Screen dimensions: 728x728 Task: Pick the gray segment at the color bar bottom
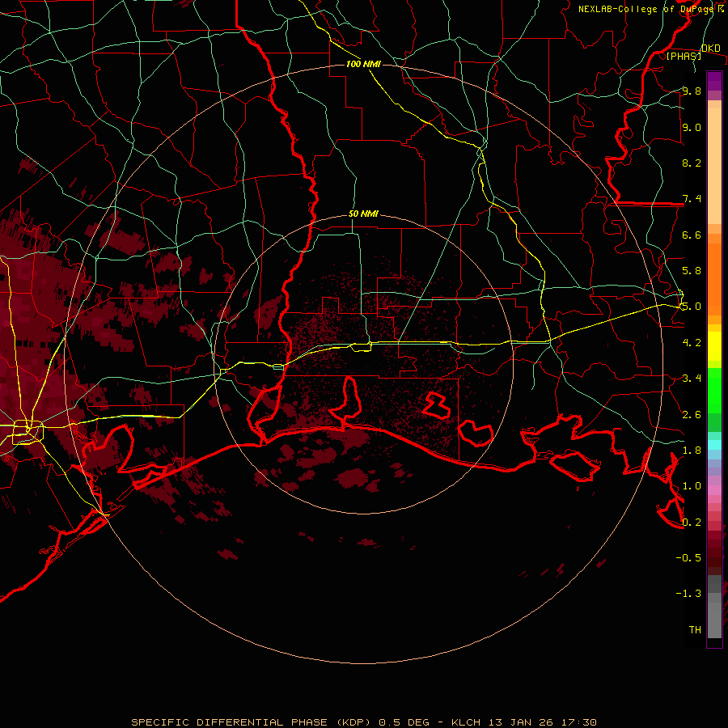(x=714, y=620)
